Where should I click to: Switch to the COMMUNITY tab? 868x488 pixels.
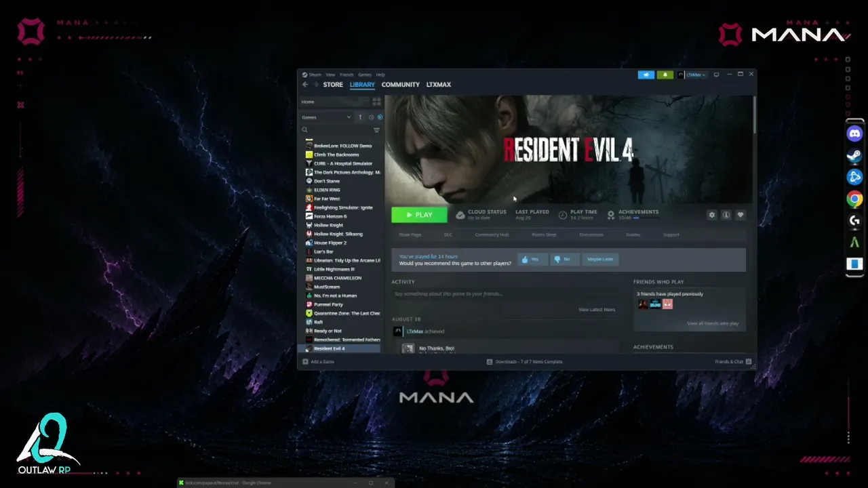tap(401, 85)
